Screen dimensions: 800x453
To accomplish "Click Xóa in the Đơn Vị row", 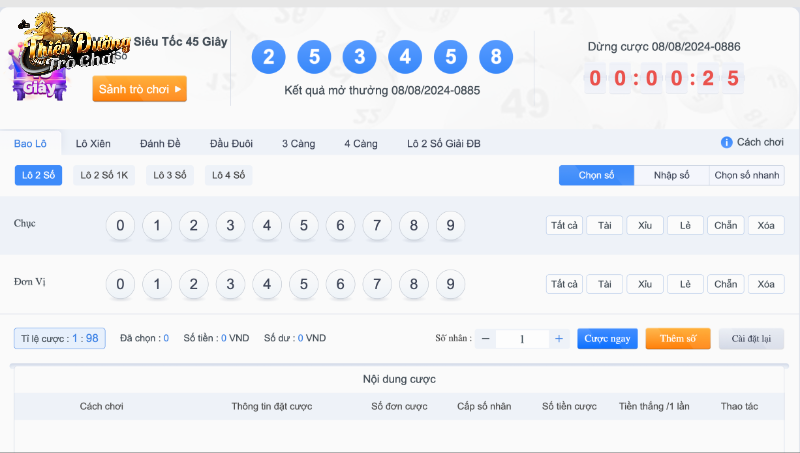I will 765,284.
